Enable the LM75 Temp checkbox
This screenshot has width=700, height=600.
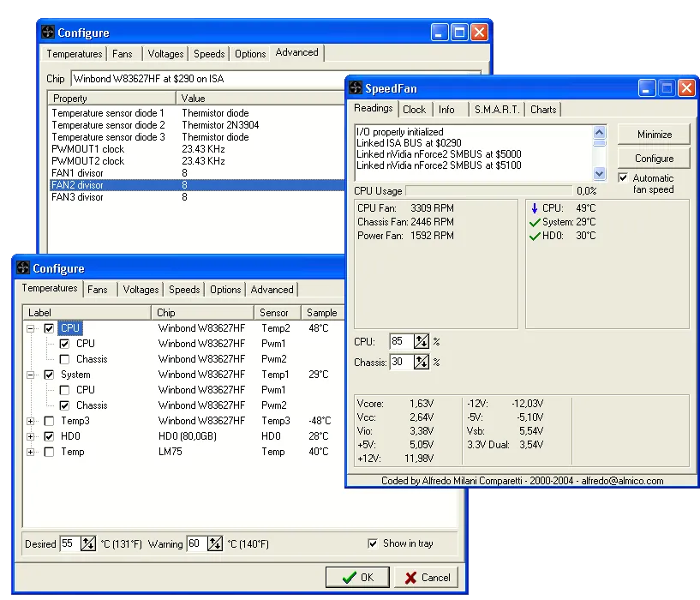coord(49,452)
